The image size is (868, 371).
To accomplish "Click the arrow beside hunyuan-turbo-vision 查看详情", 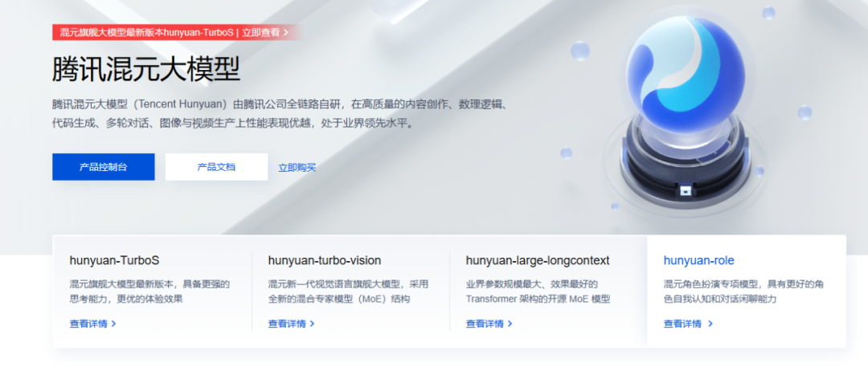I will [312, 324].
